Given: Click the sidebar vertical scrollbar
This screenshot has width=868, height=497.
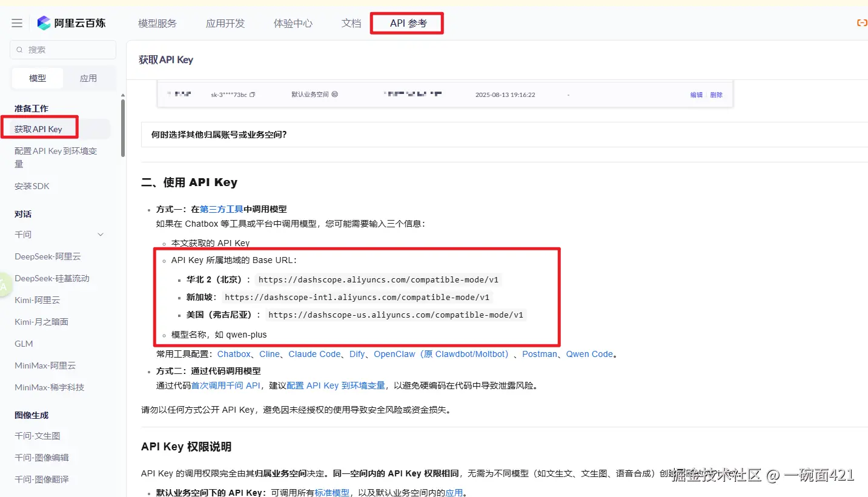Looking at the screenshot, I should 123,127.
